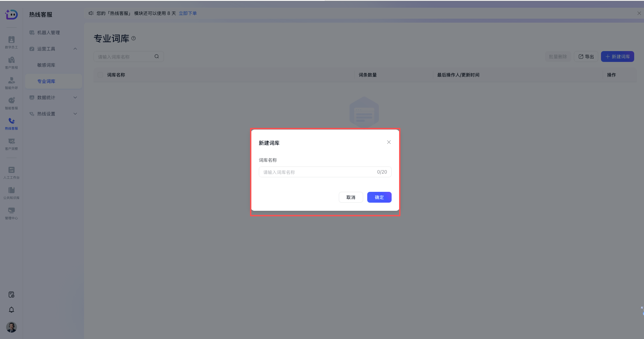
Task: Switch to the 智能客服 module
Action: (x=11, y=103)
